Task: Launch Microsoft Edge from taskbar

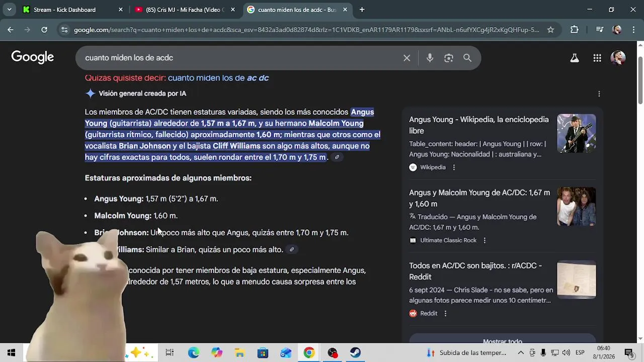Action: (x=194, y=352)
